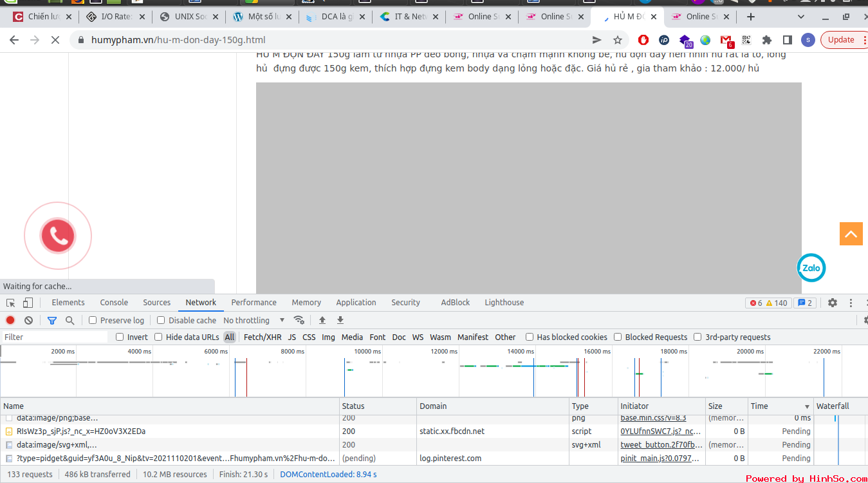
Task: Open DevTools settings gear
Action: pyautogui.click(x=833, y=303)
